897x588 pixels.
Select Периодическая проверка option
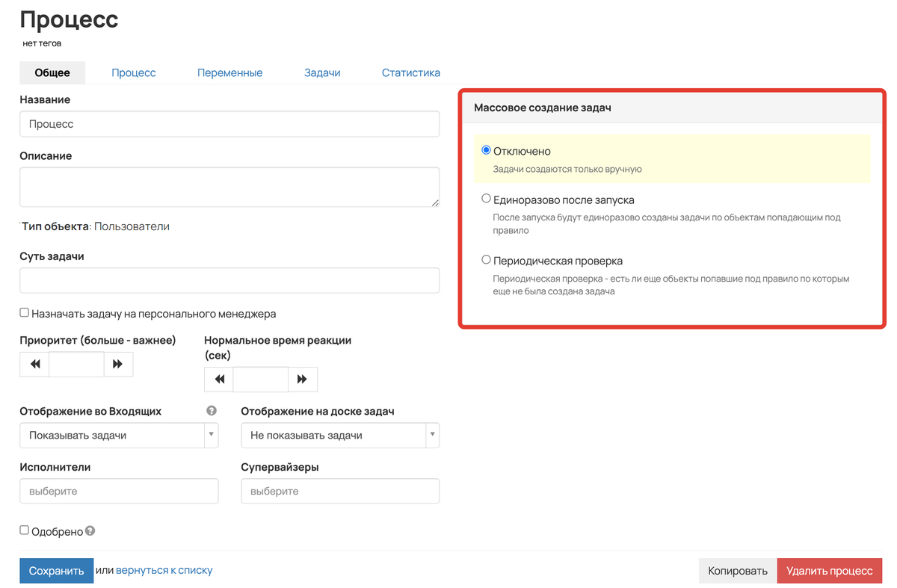[487, 260]
